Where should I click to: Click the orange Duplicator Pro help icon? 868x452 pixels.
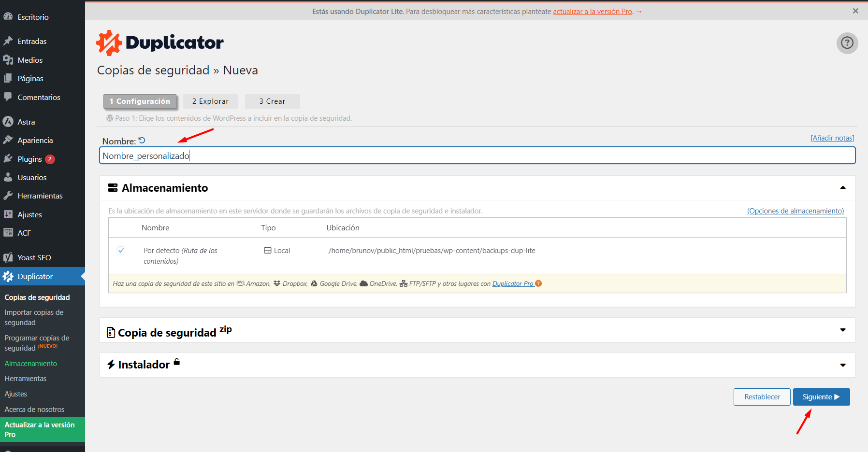tap(538, 283)
